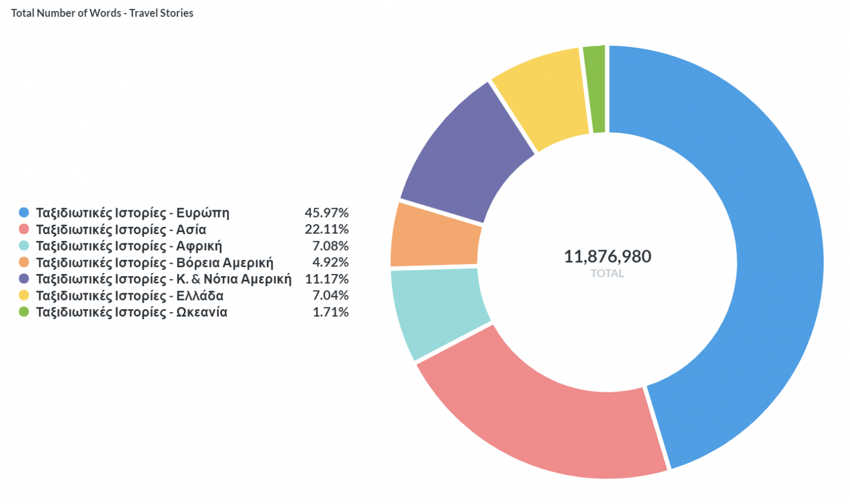Toggle the yellow legend dot for Ελλάδα

(x=24, y=295)
